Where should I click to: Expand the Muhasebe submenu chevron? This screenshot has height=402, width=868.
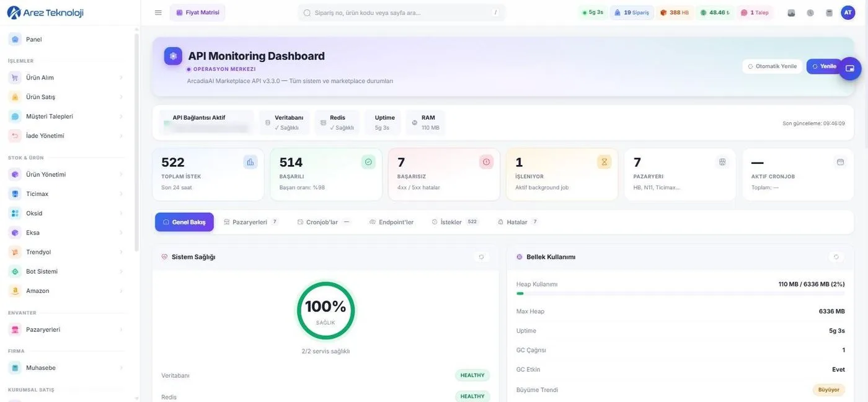(121, 368)
